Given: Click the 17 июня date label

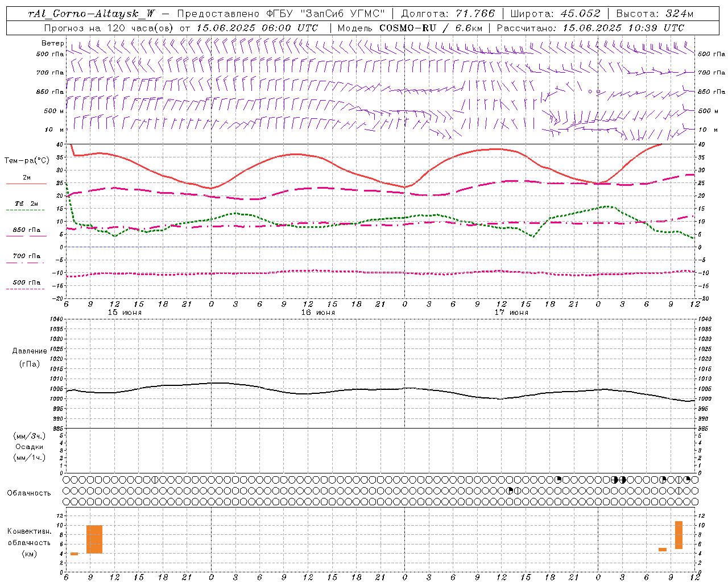Looking at the screenshot, I should coord(511,313).
